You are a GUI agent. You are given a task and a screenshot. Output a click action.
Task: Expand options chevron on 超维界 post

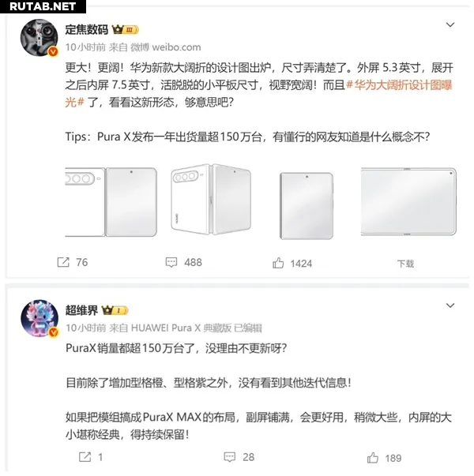tap(450, 305)
